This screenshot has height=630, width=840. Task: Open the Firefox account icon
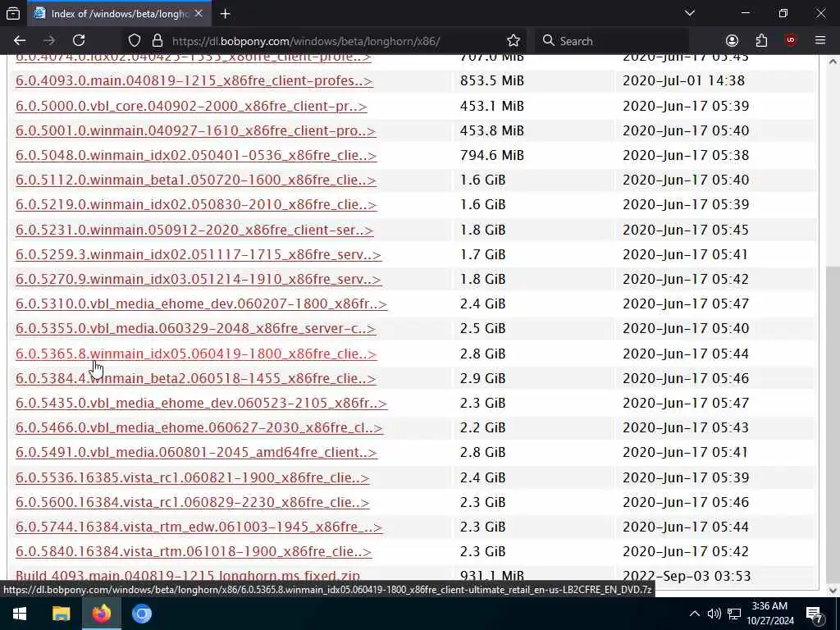point(732,41)
